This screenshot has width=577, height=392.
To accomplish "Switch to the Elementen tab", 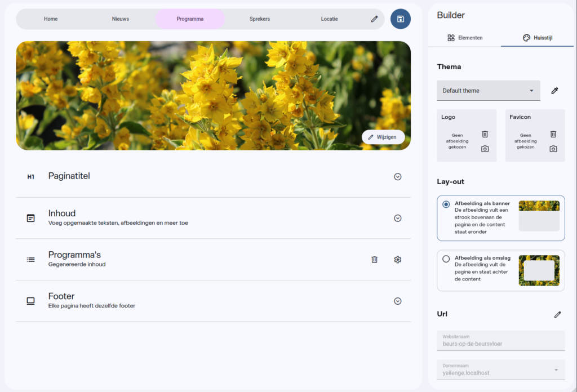I will [465, 38].
